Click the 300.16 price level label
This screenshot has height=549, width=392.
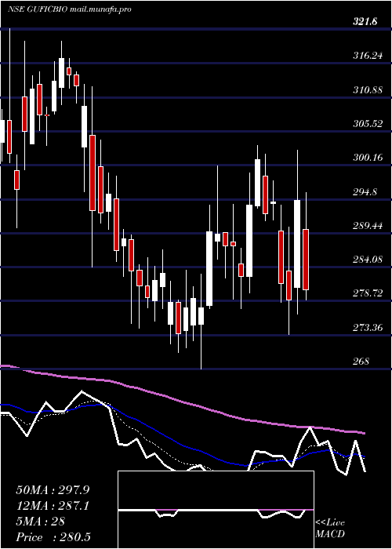pyautogui.click(x=367, y=158)
